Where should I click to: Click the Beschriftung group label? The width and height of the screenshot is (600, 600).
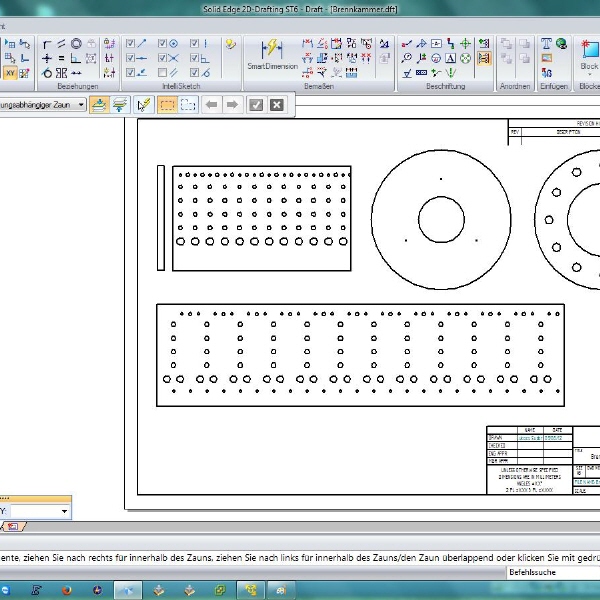point(446,86)
